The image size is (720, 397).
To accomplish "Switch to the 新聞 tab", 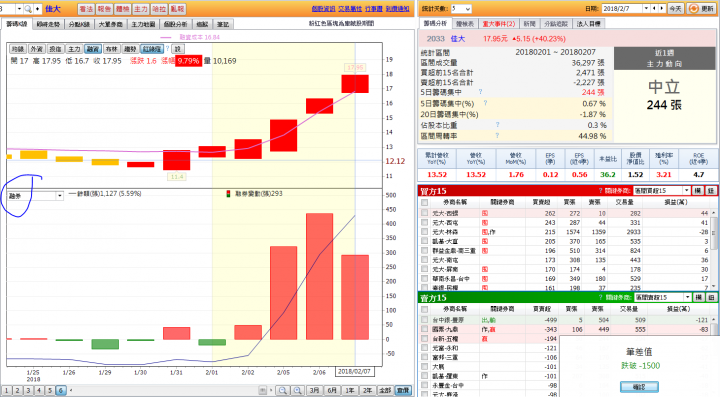I will (x=529, y=24).
